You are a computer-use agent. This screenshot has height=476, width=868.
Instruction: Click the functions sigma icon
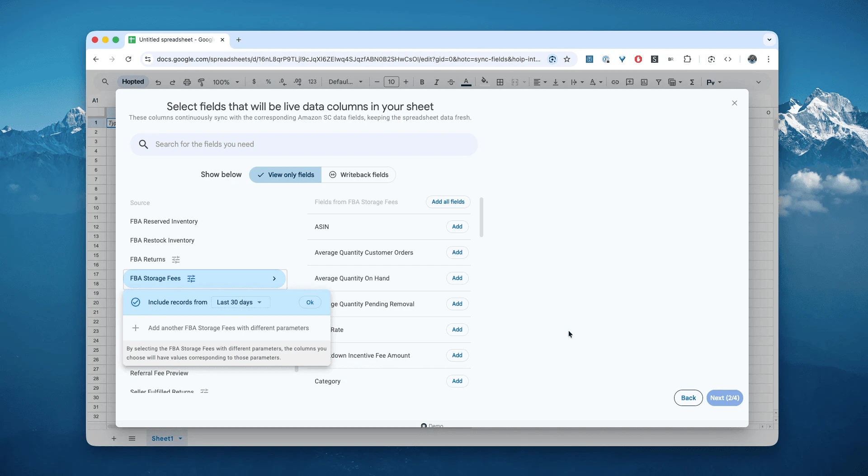tap(692, 82)
